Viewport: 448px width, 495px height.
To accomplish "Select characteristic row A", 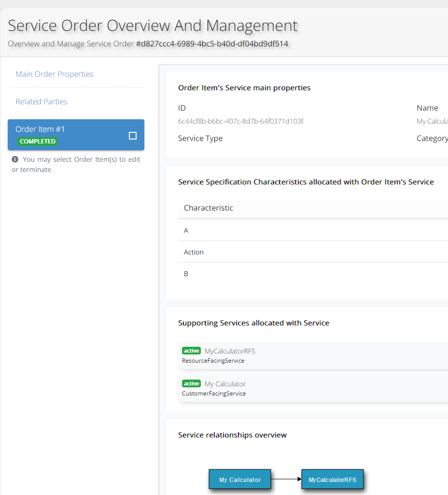I will tap(186, 230).
